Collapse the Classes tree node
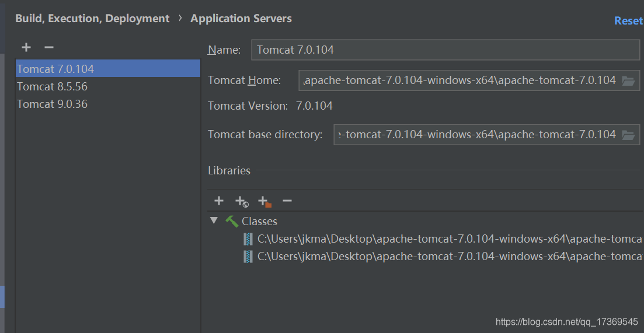This screenshot has width=644, height=333. (214, 220)
